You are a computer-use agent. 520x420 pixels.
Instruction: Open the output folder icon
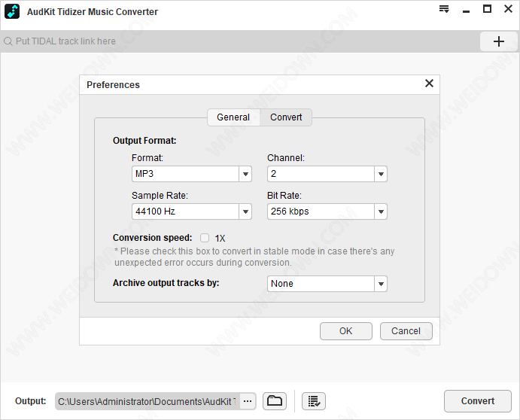275,401
